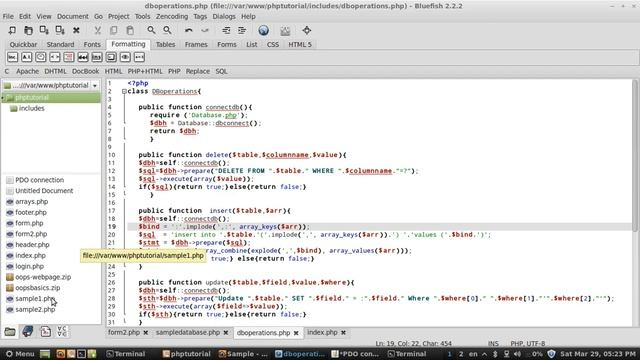Click the INS indicator in status bar
Image resolution: width=640 pixels, height=360 pixels.
[493, 344]
